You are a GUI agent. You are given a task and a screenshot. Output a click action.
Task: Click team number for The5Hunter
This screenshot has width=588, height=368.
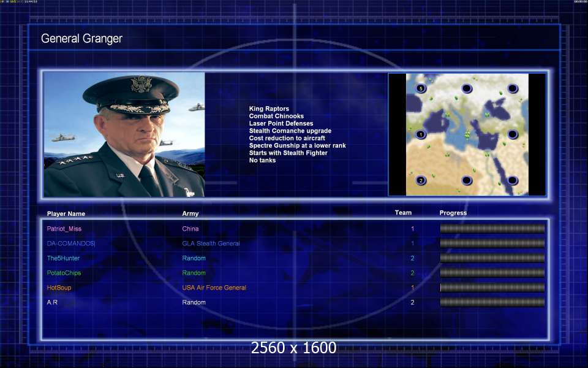(412, 258)
